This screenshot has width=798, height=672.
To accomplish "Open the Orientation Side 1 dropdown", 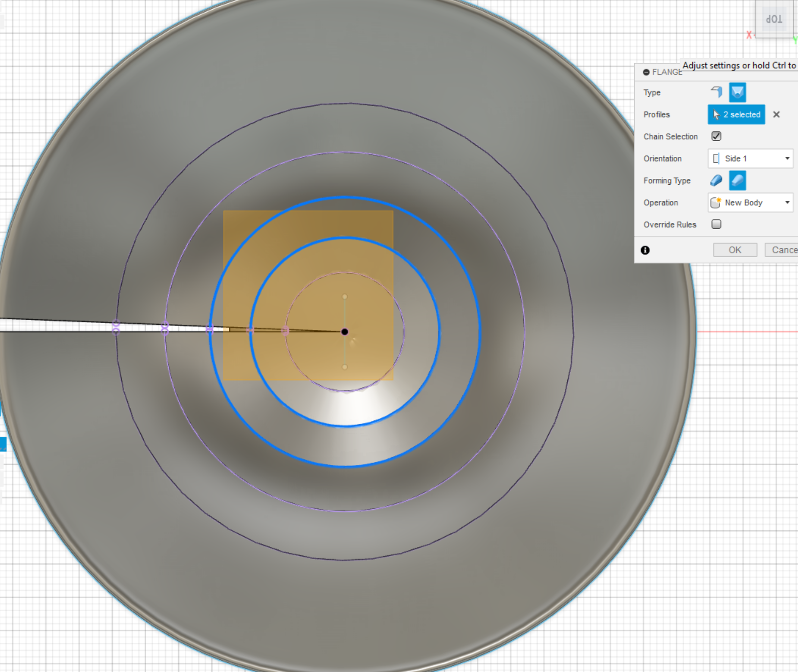I will click(750, 158).
